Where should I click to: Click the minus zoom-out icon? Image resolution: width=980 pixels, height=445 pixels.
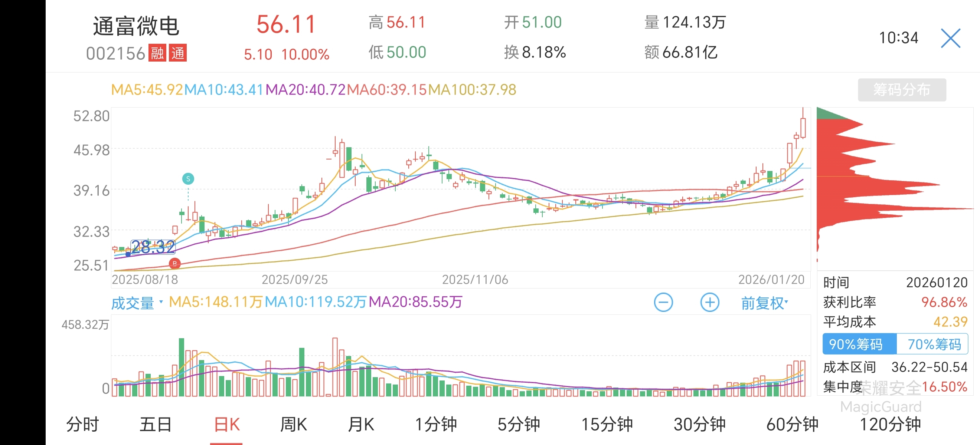[663, 303]
